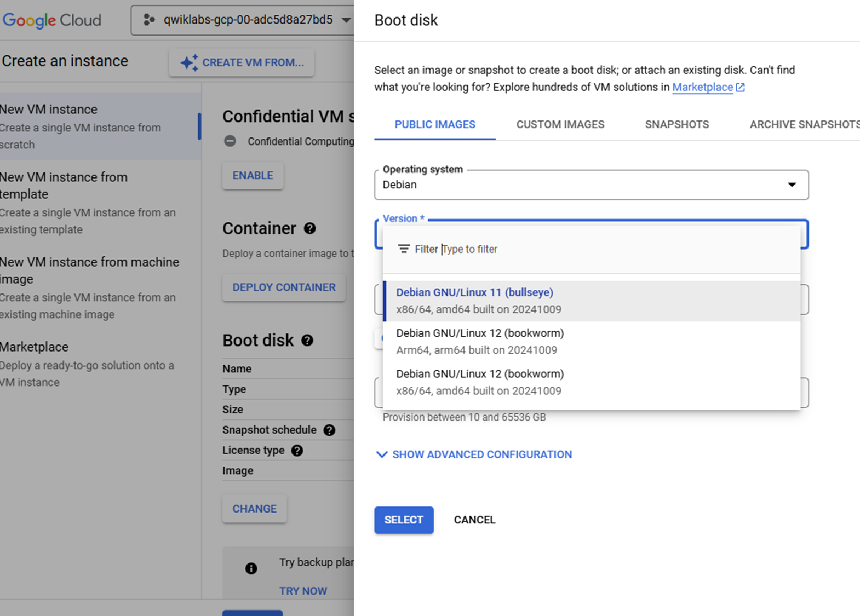This screenshot has width=860, height=616.
Task: Select New VM instance from template
Action: (100, 203)
